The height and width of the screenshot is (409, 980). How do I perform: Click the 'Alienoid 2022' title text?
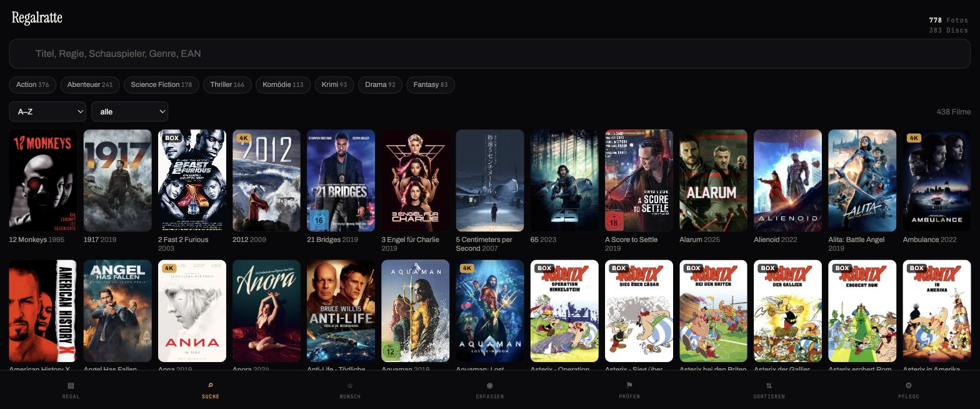777,240
